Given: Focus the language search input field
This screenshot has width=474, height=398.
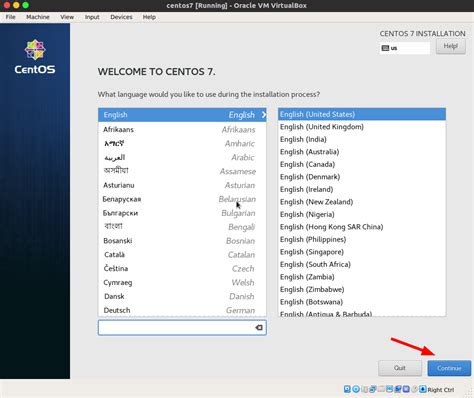Looking at the screenshot, I should [182, 328].
